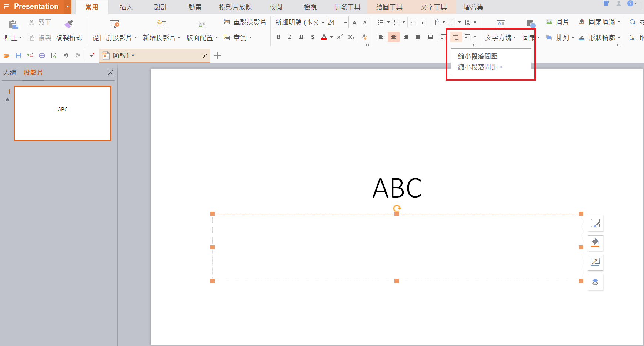Expand the 章節 section dropdown

pyautogui.click(x=250, y=38)
